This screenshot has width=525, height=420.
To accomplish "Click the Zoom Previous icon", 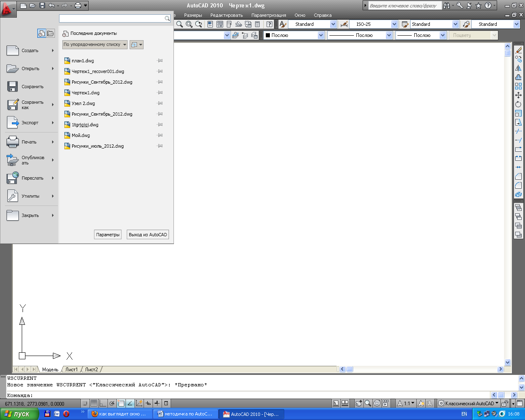I will click(199, 24).
